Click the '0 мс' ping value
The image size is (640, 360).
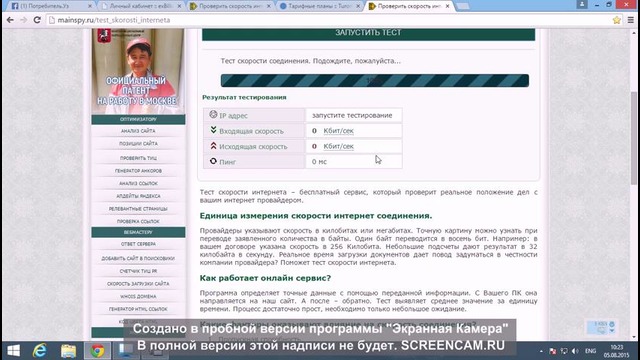319,162
